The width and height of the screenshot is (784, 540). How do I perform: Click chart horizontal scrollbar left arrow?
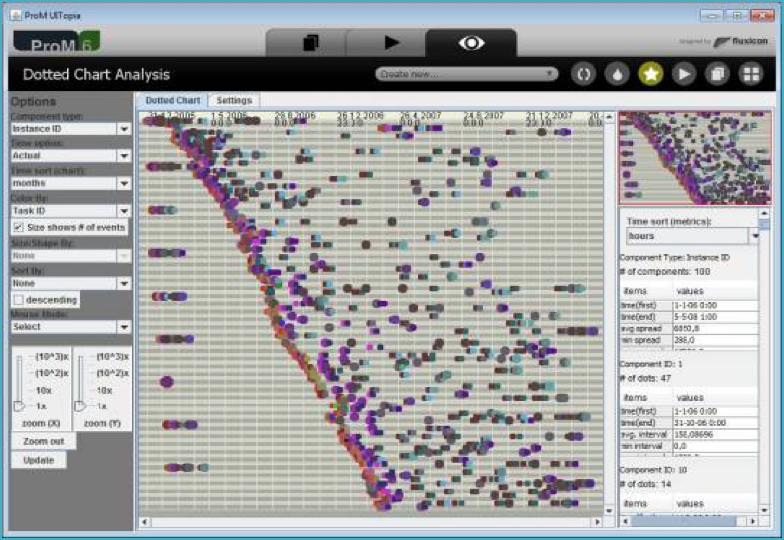144,522
